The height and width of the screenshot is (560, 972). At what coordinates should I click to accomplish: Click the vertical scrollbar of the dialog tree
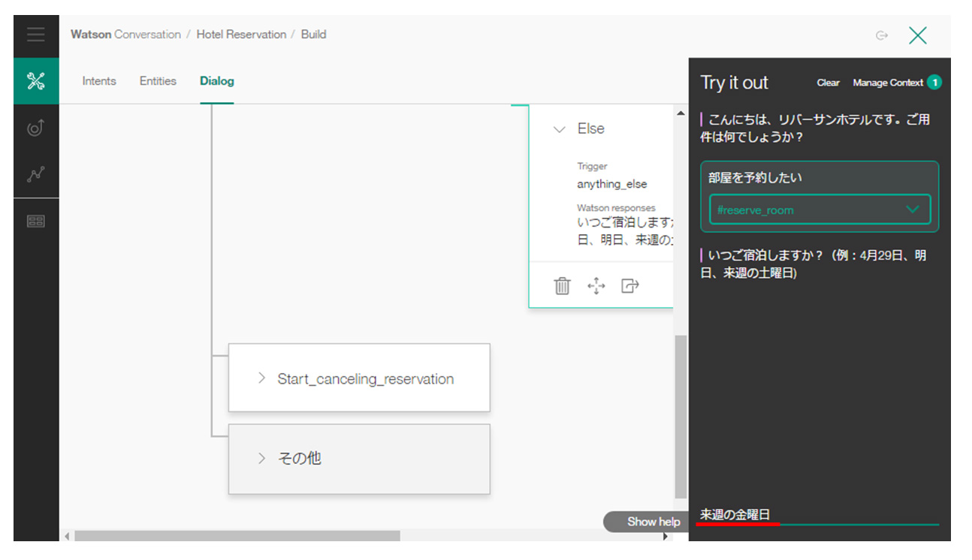tap(681, 417)
